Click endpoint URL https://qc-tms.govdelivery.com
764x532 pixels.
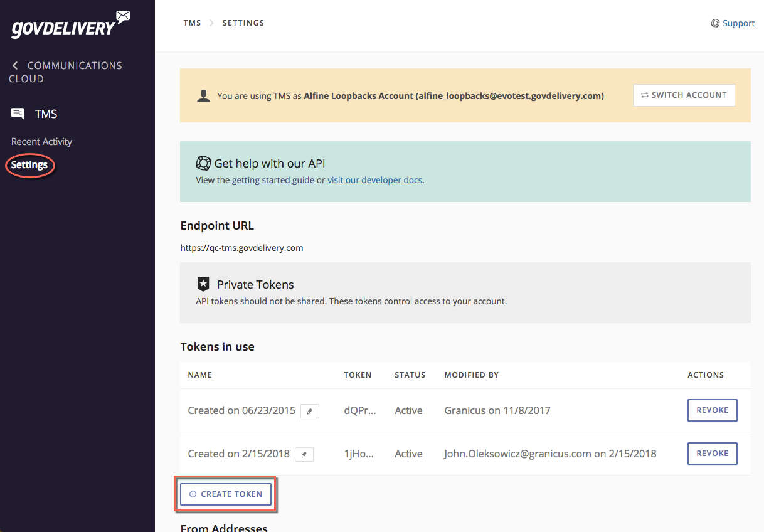(x=241, y=248)
